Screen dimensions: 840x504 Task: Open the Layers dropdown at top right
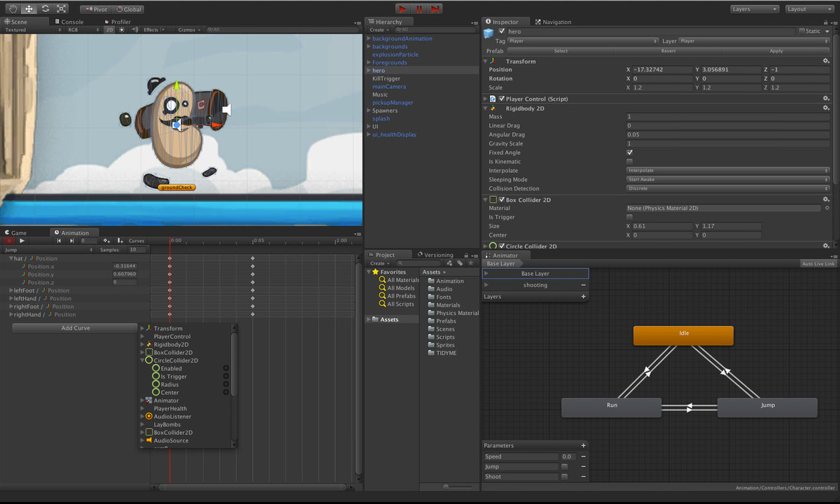click(x=754, y=9)
